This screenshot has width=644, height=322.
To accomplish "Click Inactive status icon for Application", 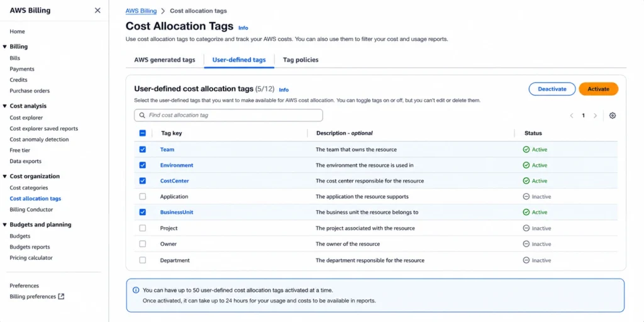I will pos(526,197).
